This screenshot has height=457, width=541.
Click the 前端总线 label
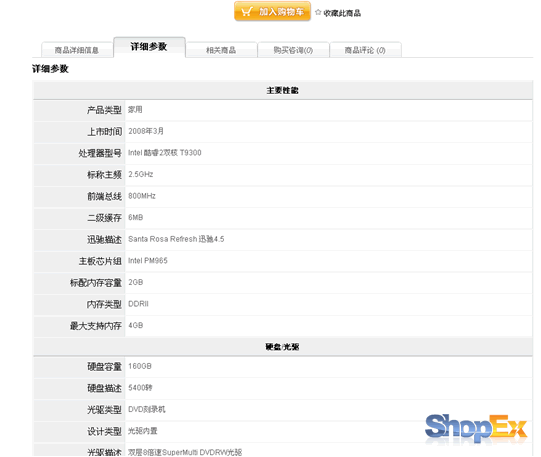(105, 197)
